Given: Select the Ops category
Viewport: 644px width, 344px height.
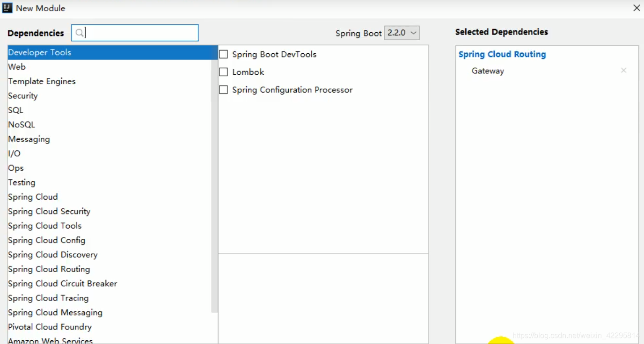Looking at the screenshot, I should tap(110, 168).
